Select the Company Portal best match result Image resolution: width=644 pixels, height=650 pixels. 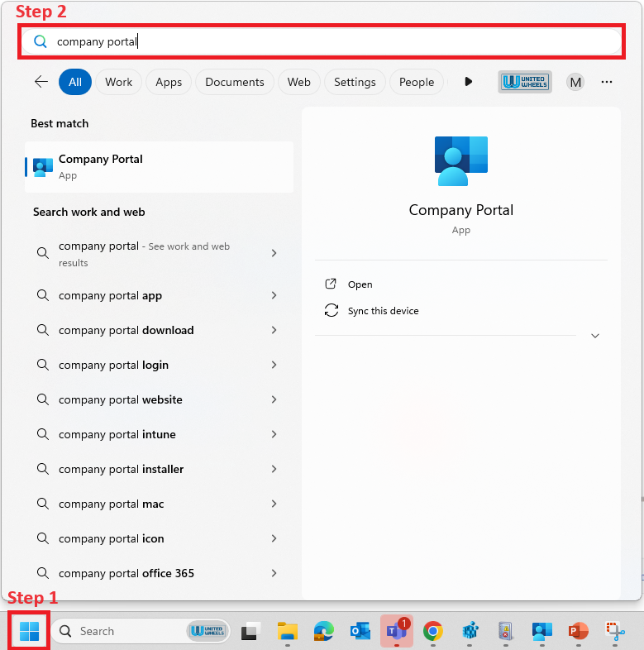coord(159,167)
